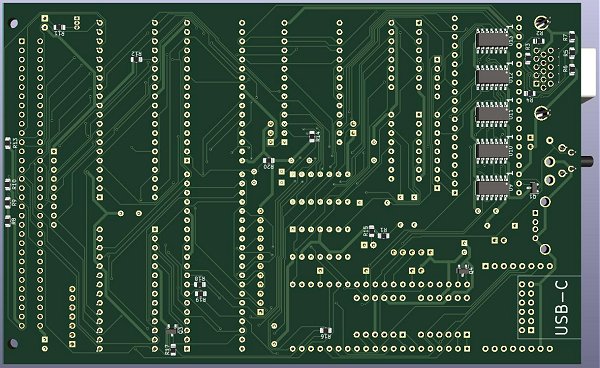This screenshot has width=600, height=368.
Task: Select the Q1 transistor near U9
Action: [x=533, y=187]
